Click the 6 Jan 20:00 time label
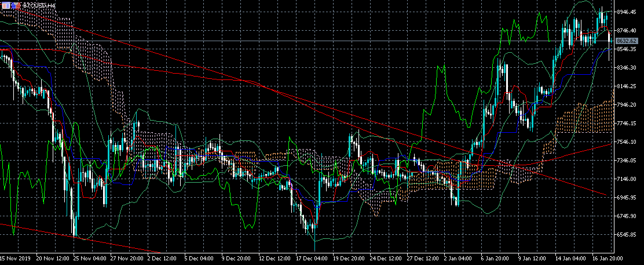 [x=494, y=259]
